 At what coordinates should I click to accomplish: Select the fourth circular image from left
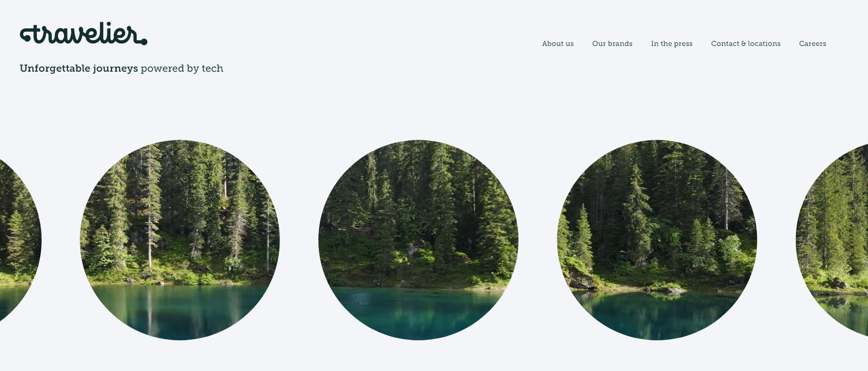(657, 240)
